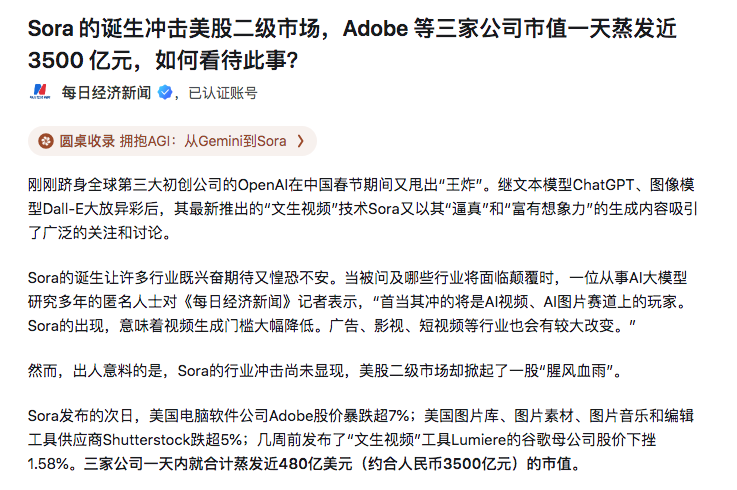Click the roundtable icon before 圆桌收录

pyautogui.click(x=45, y=141)
